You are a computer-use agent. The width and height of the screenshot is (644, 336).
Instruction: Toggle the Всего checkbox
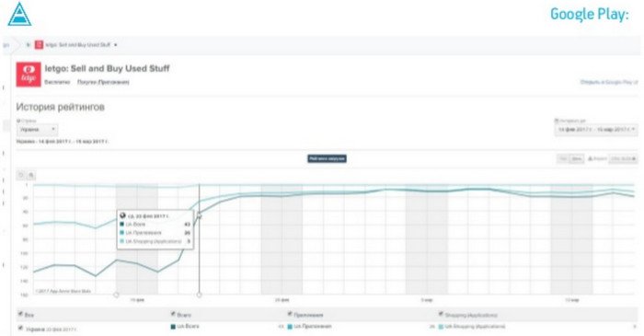coord(173,314)
